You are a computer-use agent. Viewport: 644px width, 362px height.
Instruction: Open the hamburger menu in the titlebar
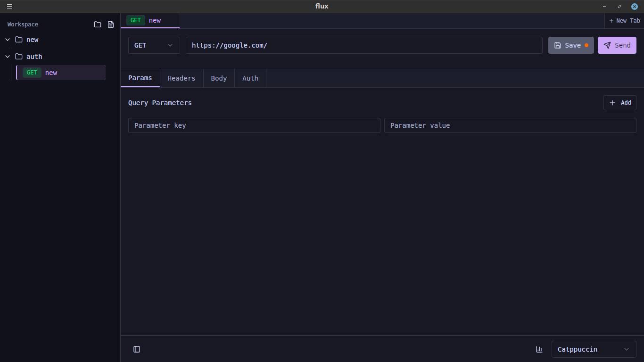click(x=9, y=6)
